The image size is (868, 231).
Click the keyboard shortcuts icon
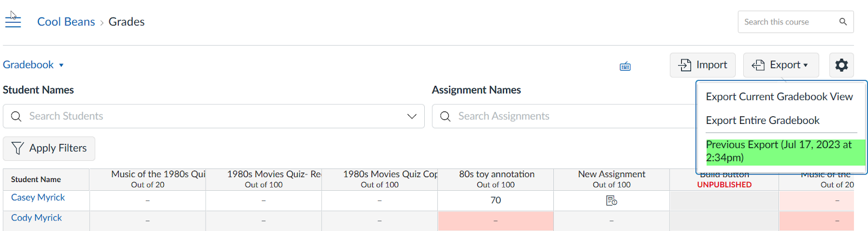pos(625,66)
